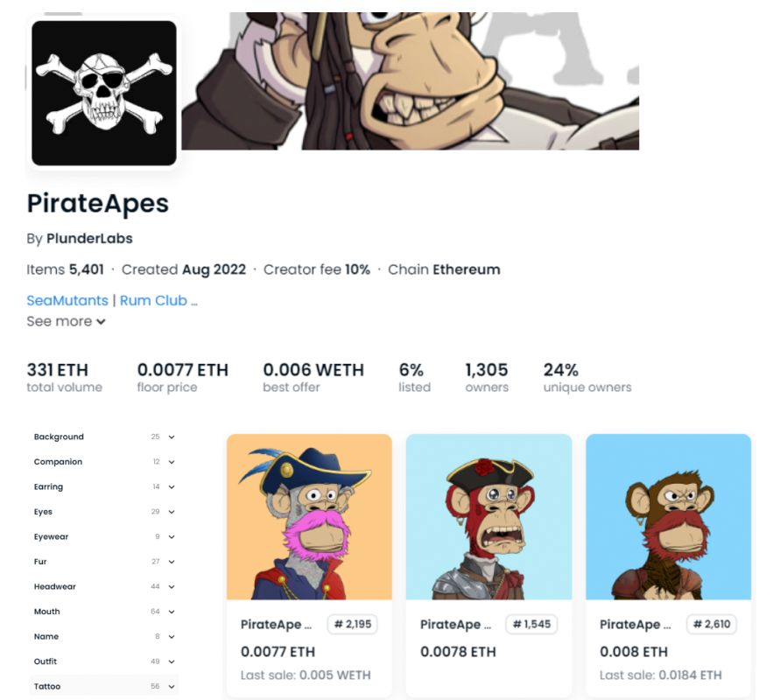The image size is (780, 700).
Task: Open the SeaMutants link
Action: (67, 300)
